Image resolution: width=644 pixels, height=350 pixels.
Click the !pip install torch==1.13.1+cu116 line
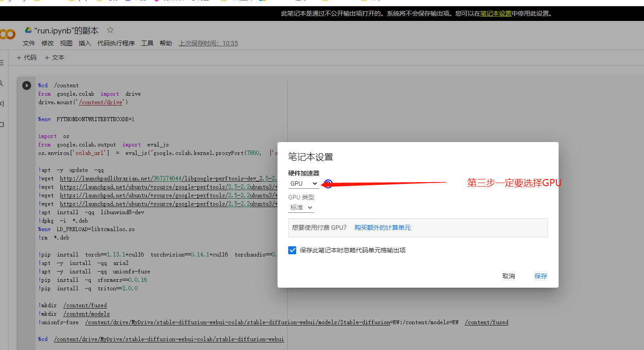click(x=158, y=255)
